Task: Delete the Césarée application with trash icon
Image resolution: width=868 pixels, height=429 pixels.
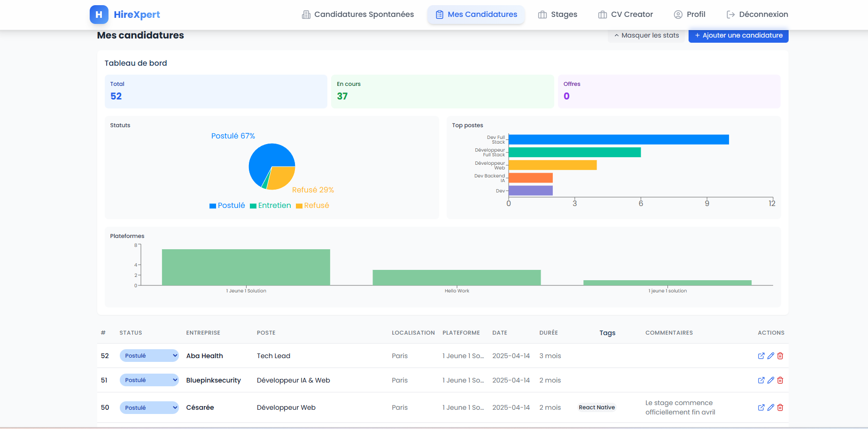Action: pyautogui.click(x=780, y=407)
